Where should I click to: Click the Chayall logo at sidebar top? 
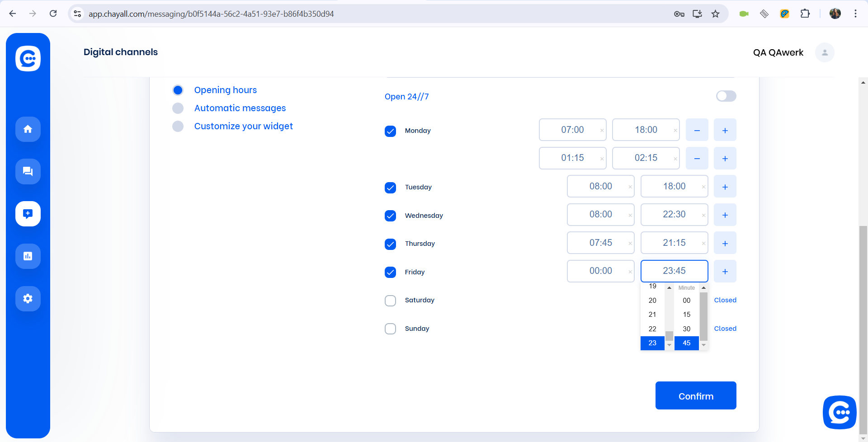28,58
